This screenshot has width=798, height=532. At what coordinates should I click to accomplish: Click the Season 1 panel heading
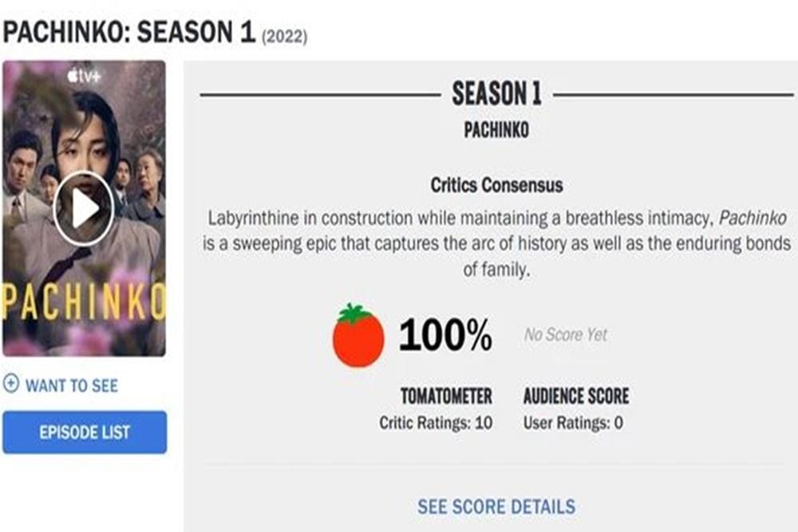coord(496,94)
